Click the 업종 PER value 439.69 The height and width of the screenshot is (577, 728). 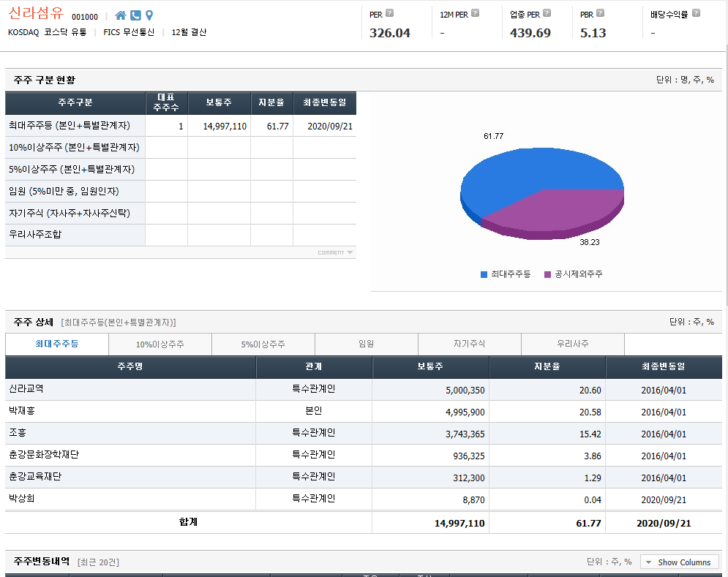tap(530, 33)
